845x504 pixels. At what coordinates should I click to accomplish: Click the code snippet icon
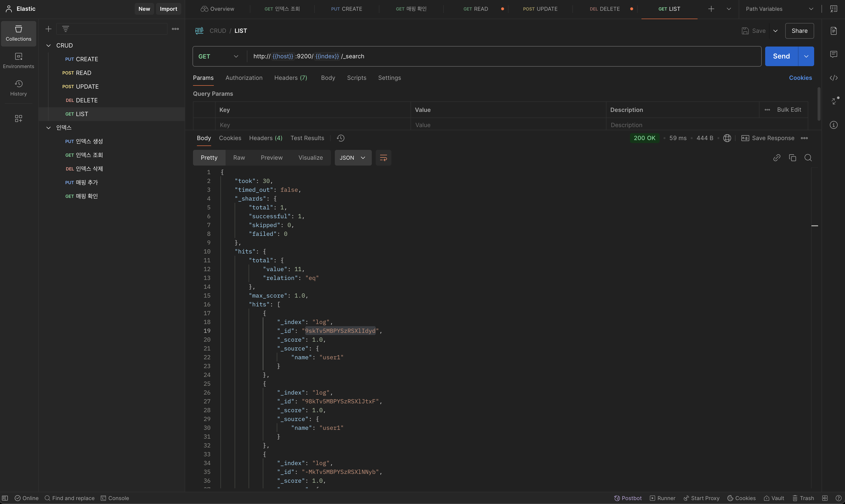tap(833, 78)
